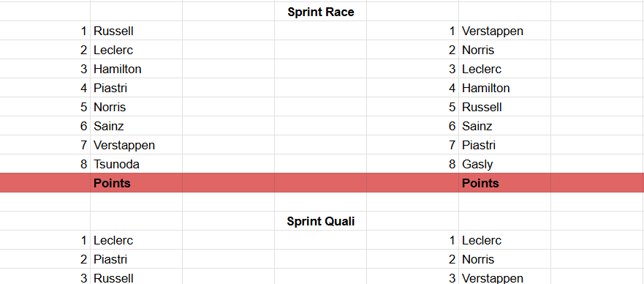
Task: Click right Hamilton cell in fourth place
Action: (505, 88)
